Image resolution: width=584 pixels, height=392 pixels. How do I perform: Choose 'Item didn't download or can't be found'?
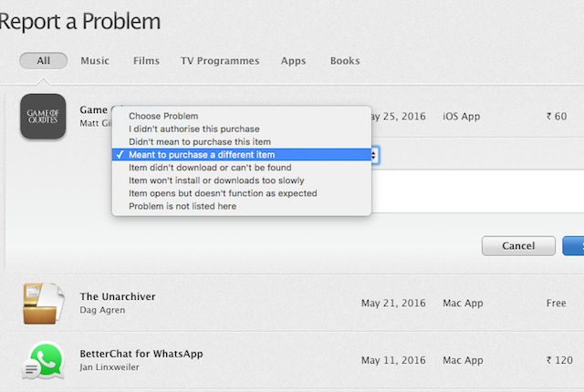click(241, 168)
